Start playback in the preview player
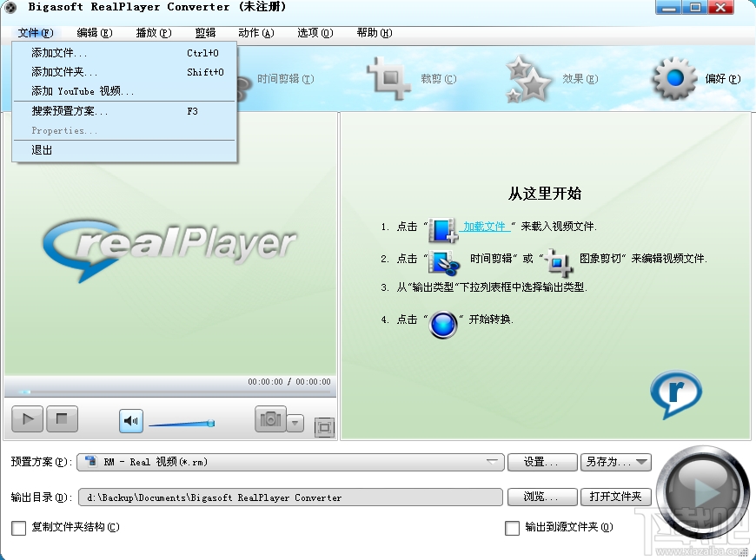The image size is (756, 560). [26, 419]
